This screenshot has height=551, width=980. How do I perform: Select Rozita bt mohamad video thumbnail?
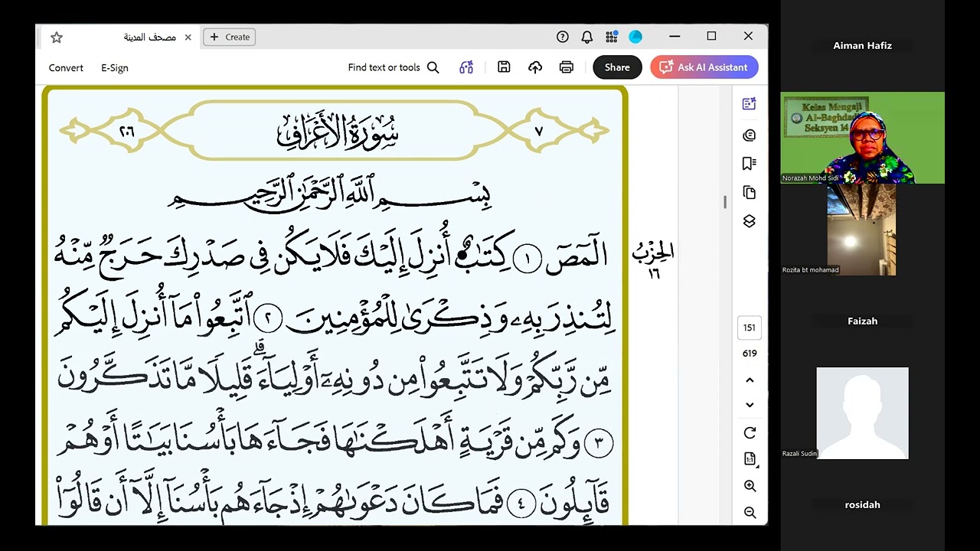861,230
